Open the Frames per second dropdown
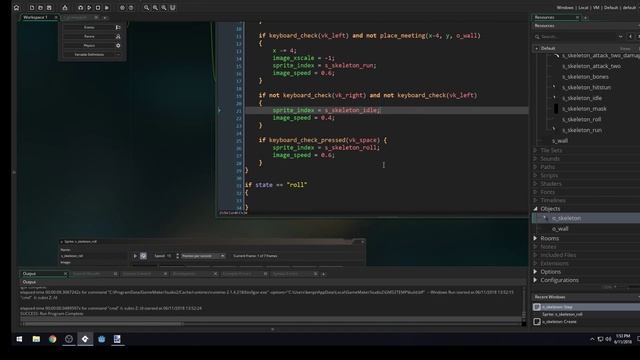Viewport: 640px width, 360px height. click(203, 256)
